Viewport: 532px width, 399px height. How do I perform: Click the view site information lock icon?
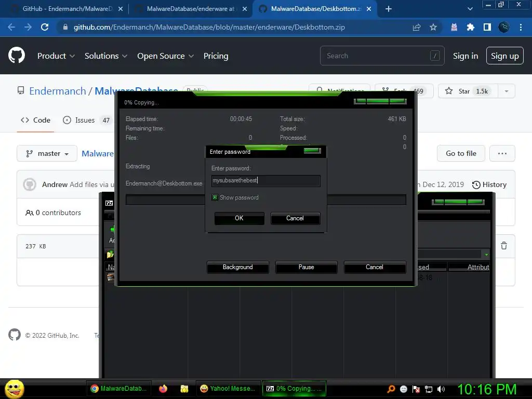coord(65,27)
